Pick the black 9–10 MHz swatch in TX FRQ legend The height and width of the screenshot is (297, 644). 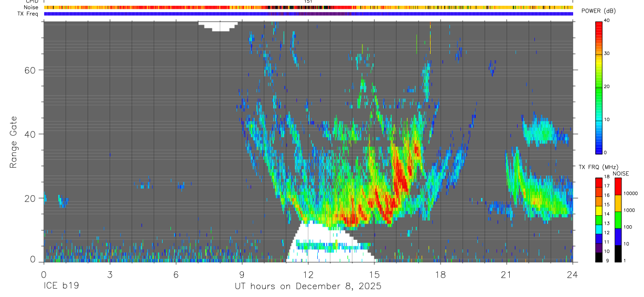(599, 257)
